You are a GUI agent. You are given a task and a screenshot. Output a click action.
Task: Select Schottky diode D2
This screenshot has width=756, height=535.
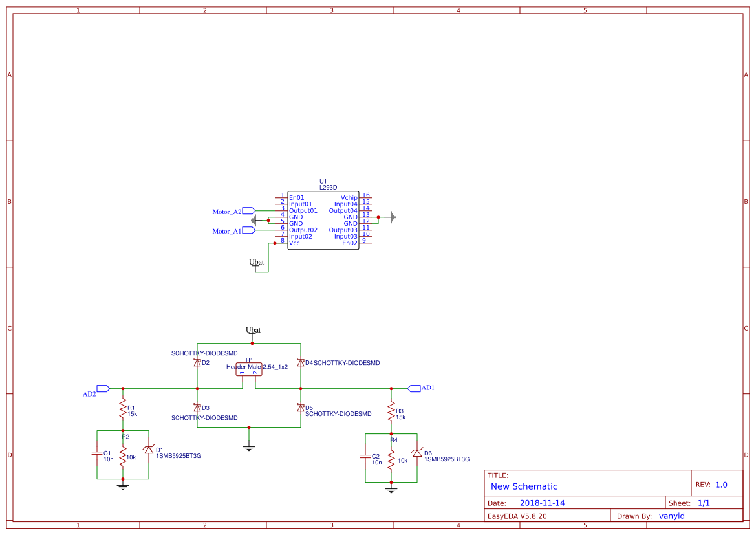197,363
